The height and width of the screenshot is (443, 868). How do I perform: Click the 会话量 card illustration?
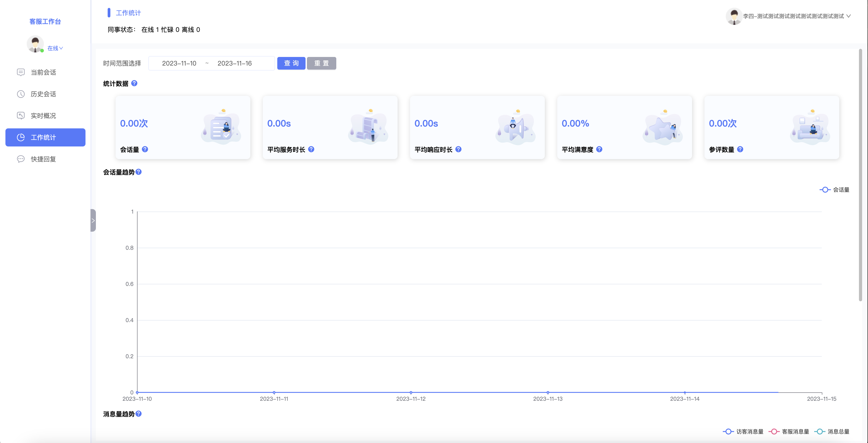(221, 127)
